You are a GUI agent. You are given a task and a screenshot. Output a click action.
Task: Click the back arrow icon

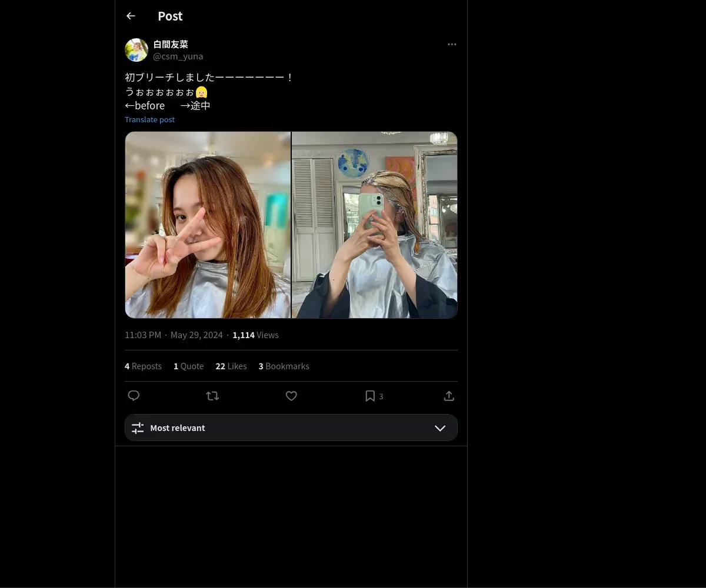(131, 16)
